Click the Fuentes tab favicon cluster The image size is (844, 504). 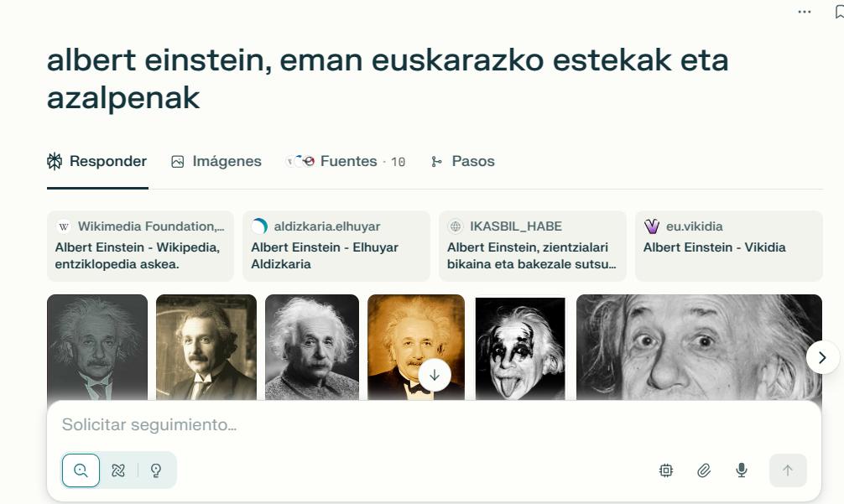(x=300, y=161)
